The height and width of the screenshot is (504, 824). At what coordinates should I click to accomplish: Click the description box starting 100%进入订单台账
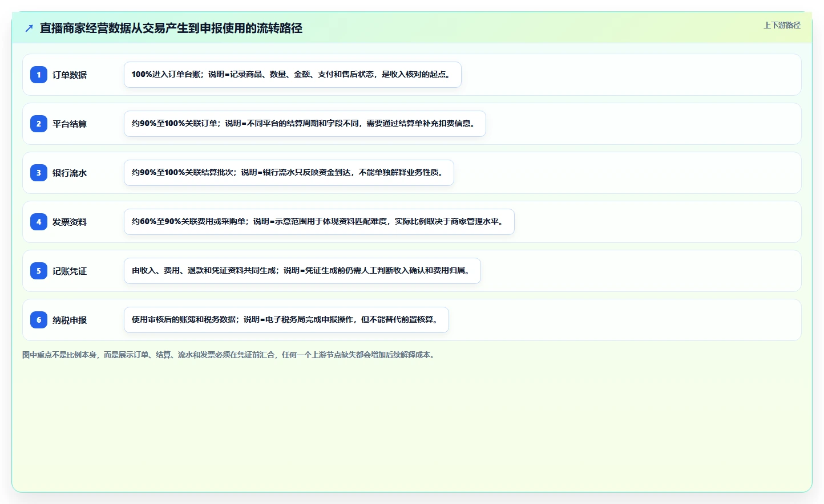[x=293, y=75]
